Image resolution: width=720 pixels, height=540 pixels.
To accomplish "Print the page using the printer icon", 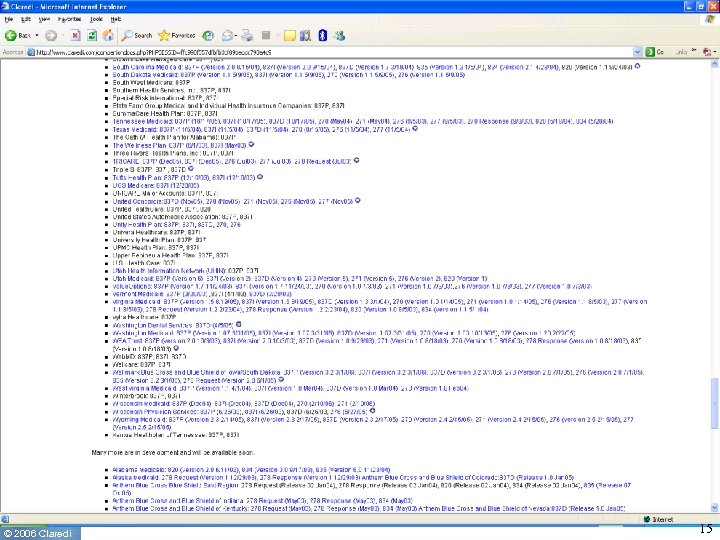I will pyautogui.click(x=247, y=35).
